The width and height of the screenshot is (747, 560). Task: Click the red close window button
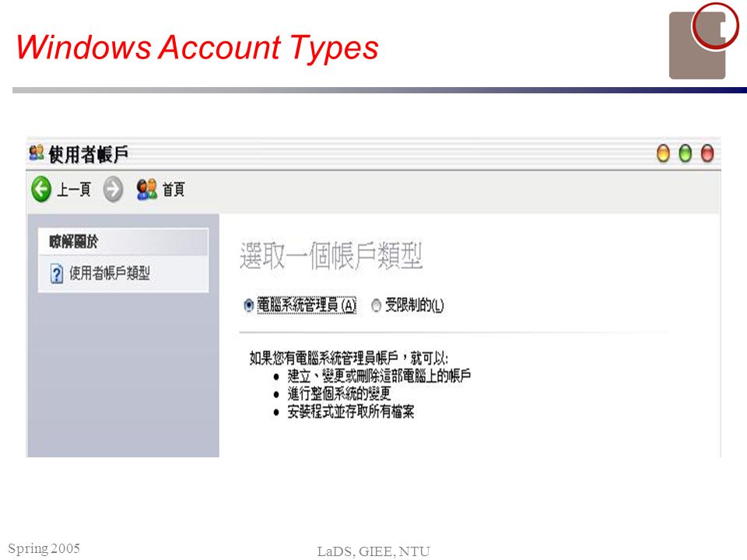click(707, 153)
